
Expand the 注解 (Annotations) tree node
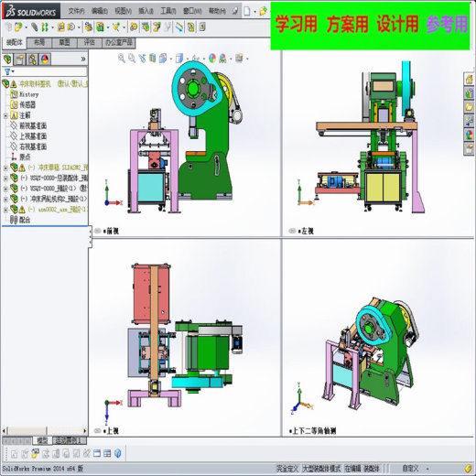[5, 115]
